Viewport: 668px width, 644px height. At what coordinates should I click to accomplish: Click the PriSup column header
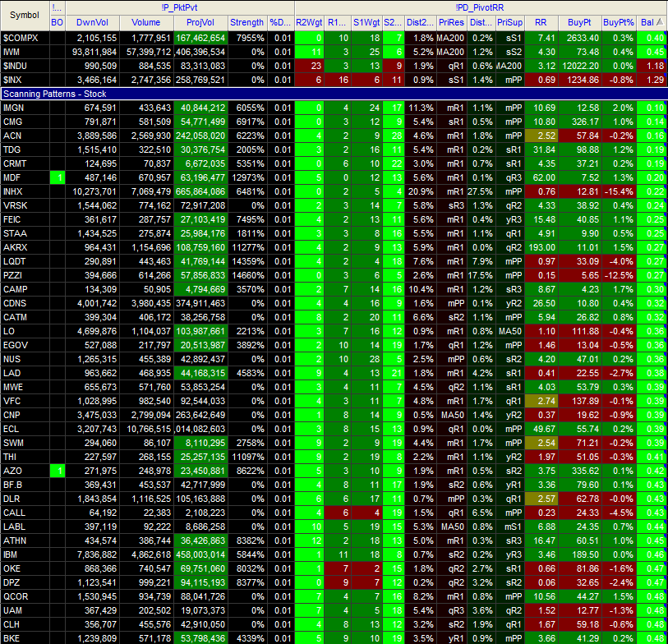510,22
